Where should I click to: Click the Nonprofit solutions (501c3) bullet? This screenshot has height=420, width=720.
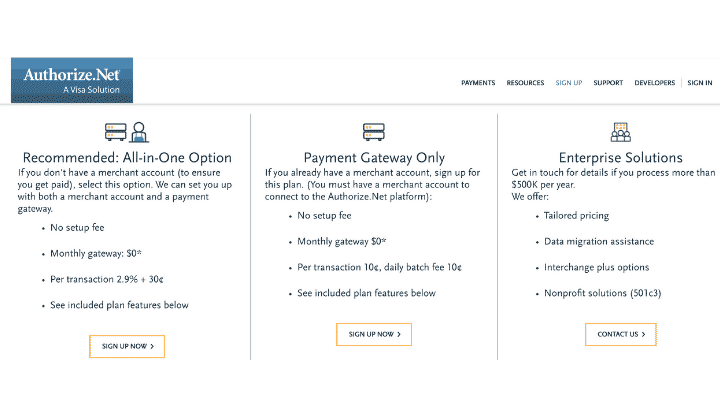602,293
